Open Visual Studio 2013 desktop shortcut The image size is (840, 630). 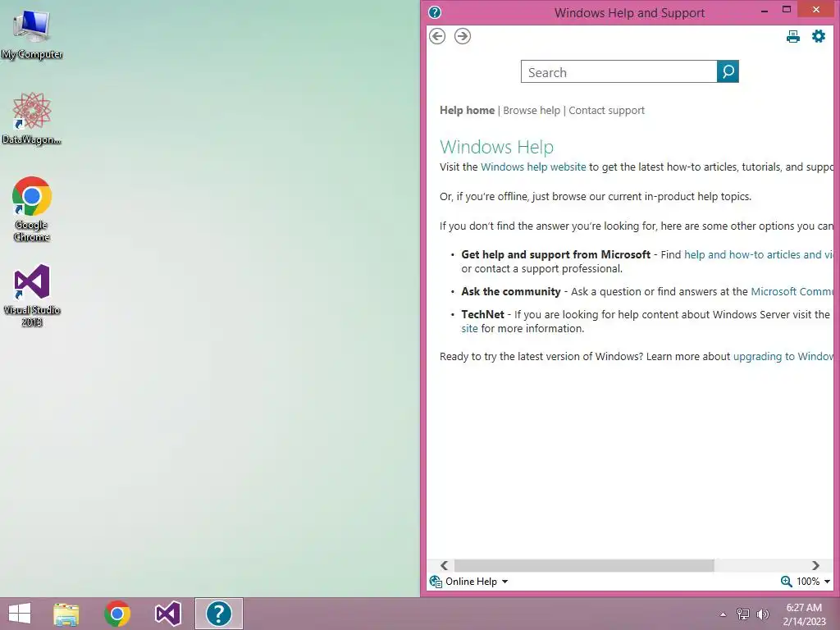(32, 295)
